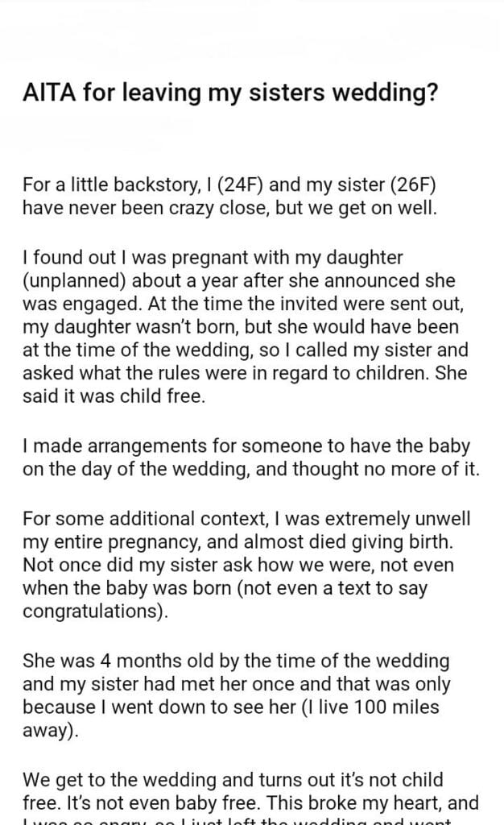The image size is (504, 825).
Task: Click the post title 'AITA for leaving my sisters wedding?'
Action: [x=229, y=93]
